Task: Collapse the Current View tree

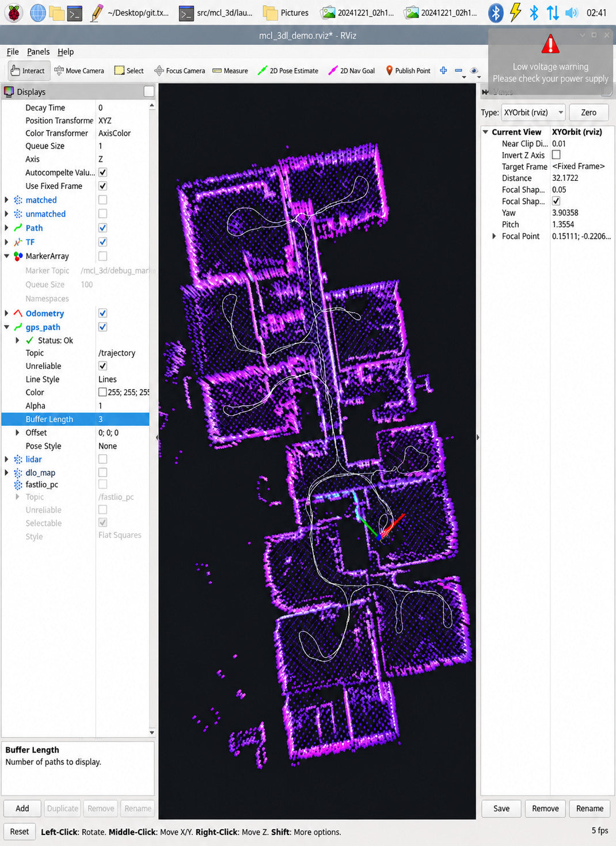Action: coord(485,132)
